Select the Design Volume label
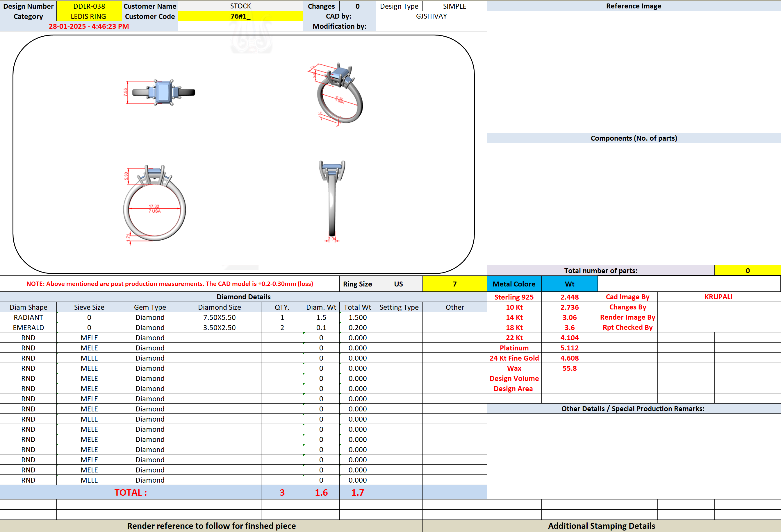Viewport: 781px width, 532px height. 514,378
